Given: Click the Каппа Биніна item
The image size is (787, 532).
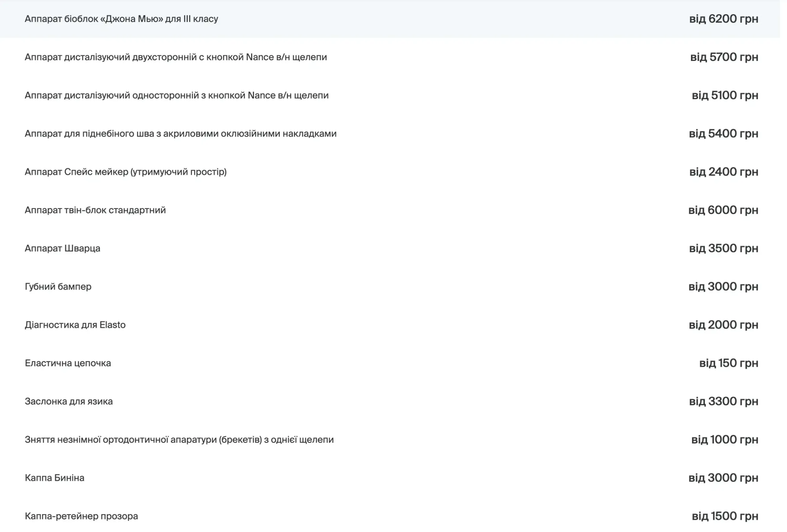Looking at the screenshot, I should click(x=54, y=478).
